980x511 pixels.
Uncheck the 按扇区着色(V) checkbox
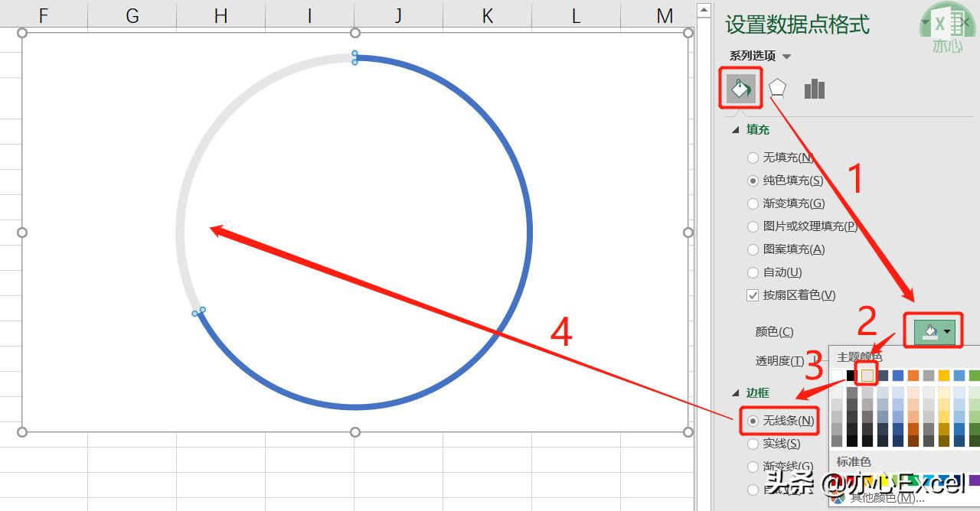pos(753,295)
